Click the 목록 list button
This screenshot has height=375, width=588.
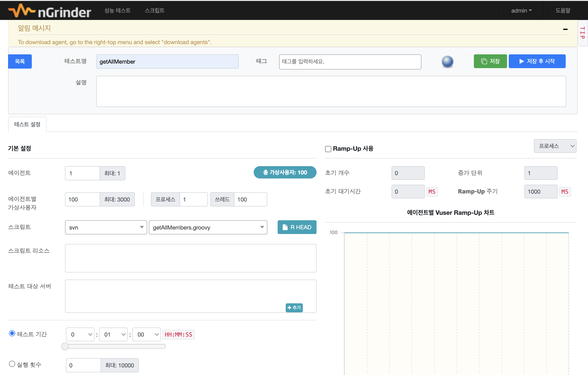pos(20,61)
